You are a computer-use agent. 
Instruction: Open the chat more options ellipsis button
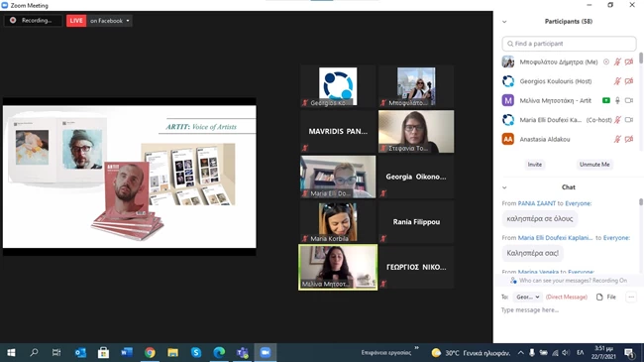pyautogui.click(x=631, y=297)
